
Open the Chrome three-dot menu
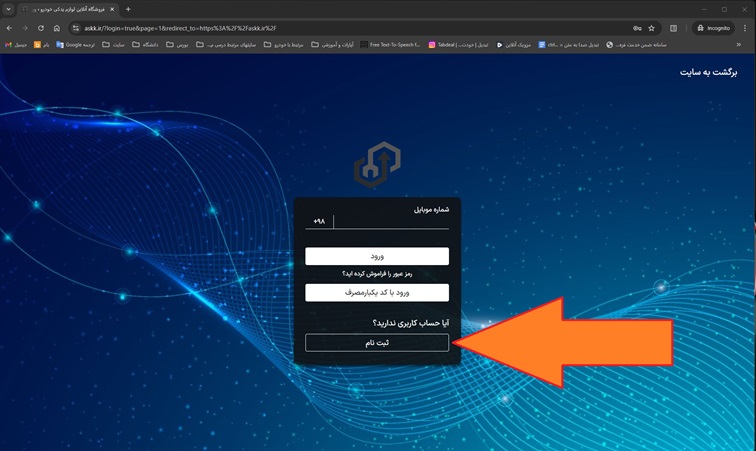pyautogui.click(x=746, y=28)
